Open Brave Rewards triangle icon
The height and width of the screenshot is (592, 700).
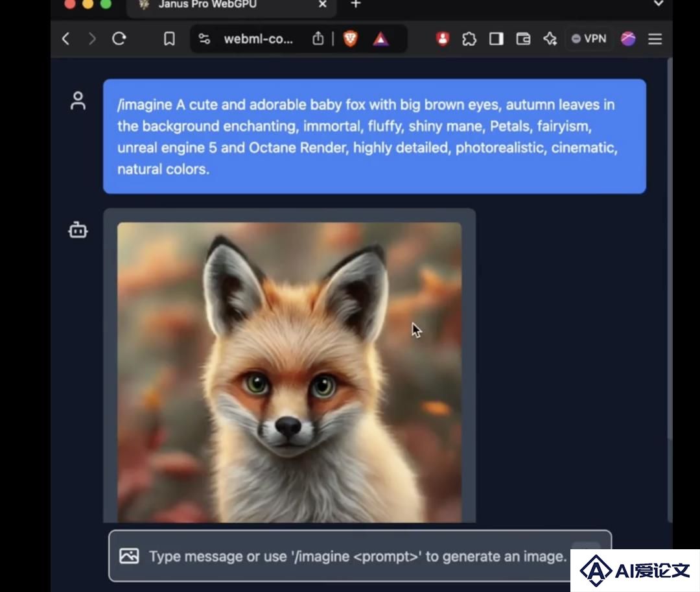pos(380,39)
